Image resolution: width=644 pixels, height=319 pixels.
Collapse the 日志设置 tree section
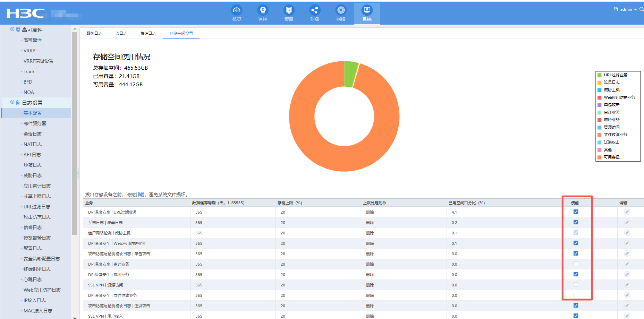[x=12, y=102]
